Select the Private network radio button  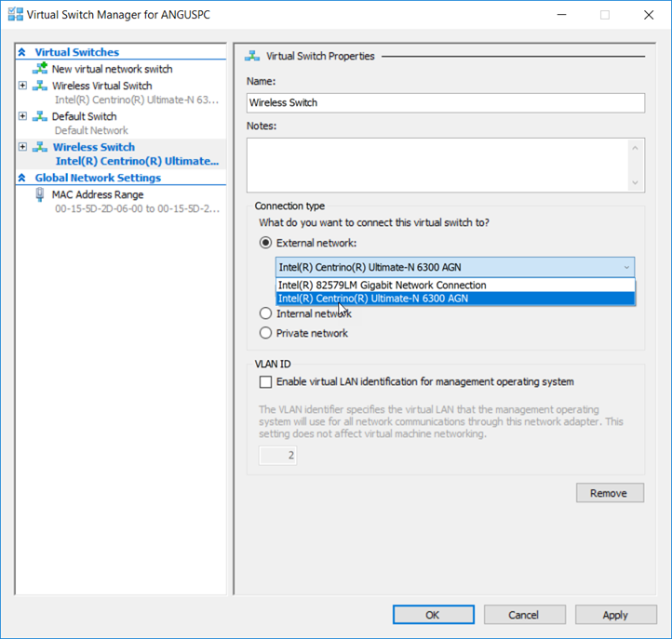pyautogui.click(x=265, y=333)
